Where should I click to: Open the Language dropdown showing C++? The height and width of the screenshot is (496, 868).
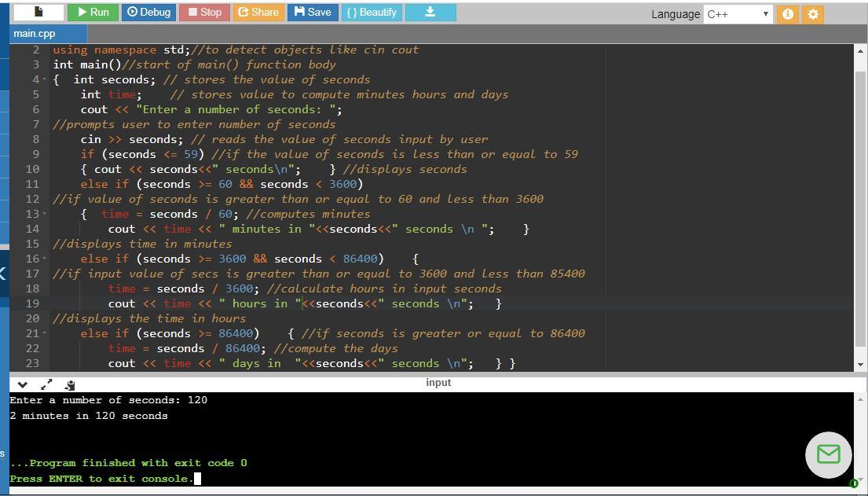(738, 14)
